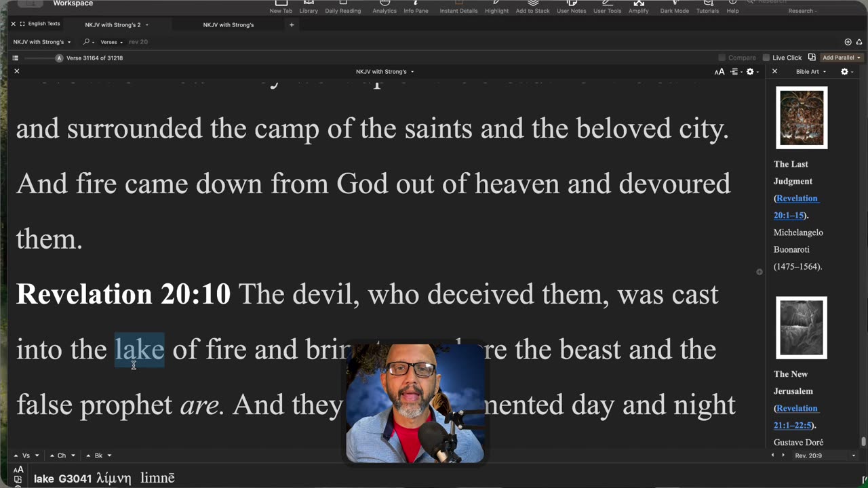
Task: Click the text size AA icon in pane header
Action: click(x=719, y=71)
